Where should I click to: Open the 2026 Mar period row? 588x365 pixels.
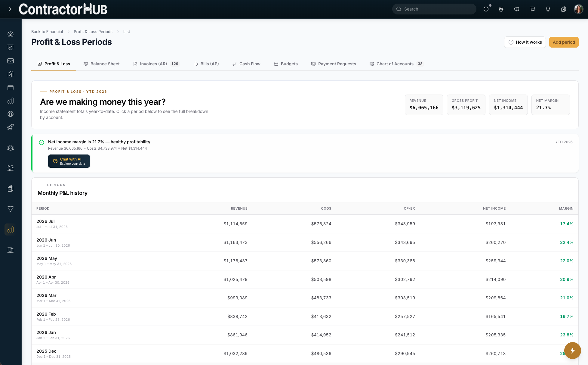(x=305, y=298)
